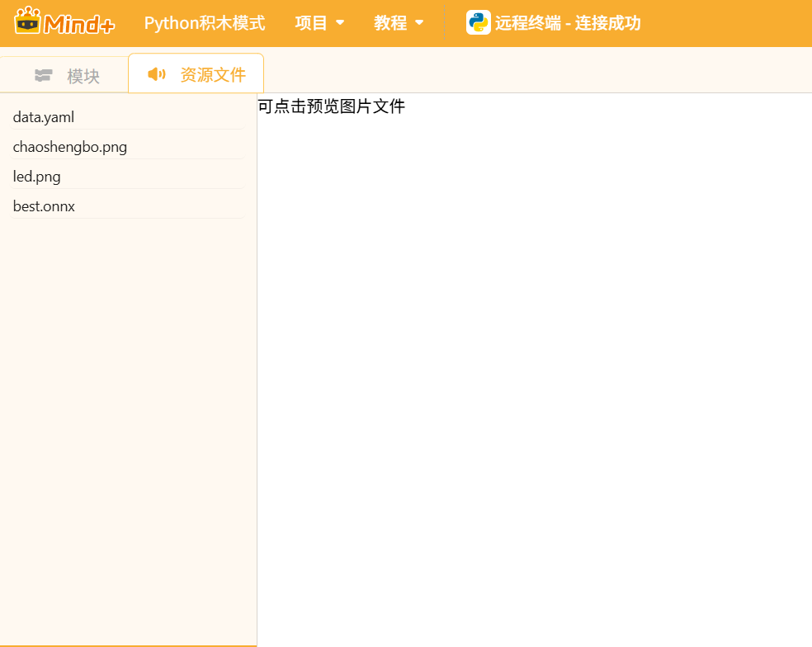
Task: Click the 可点击预览图片文件 hint text
Action: (331, 106)
